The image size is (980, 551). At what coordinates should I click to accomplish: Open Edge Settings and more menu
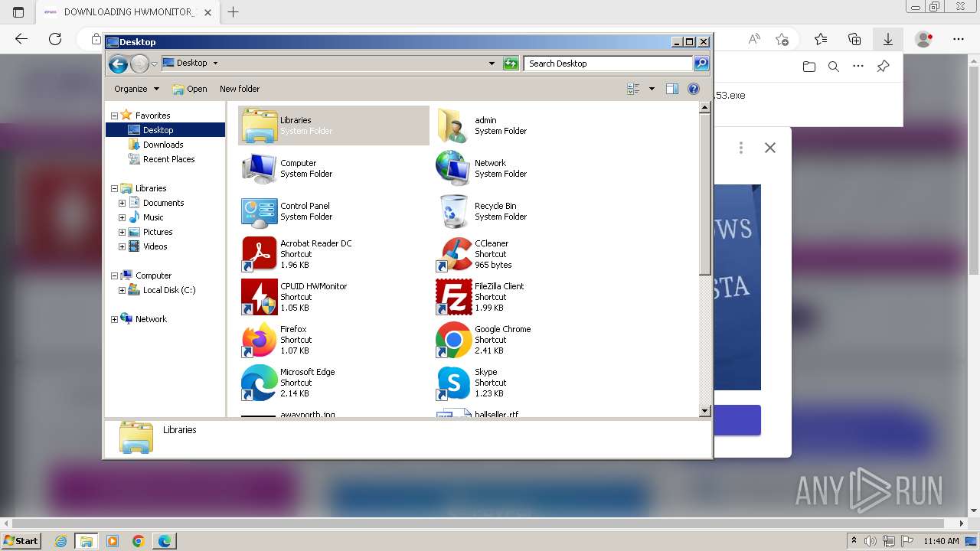coord(959,39)
